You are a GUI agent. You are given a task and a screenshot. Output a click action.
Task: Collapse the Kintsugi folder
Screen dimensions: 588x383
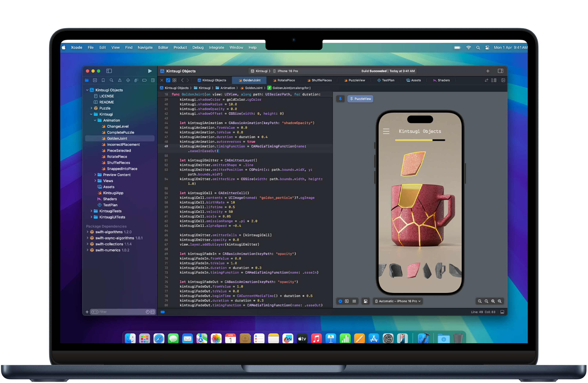(91, 114)
